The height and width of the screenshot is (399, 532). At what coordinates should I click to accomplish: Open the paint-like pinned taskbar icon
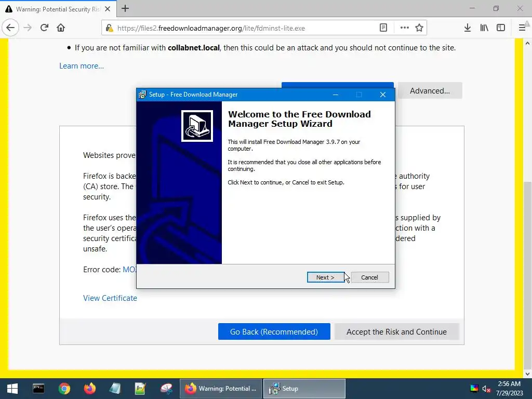[166, 389]
